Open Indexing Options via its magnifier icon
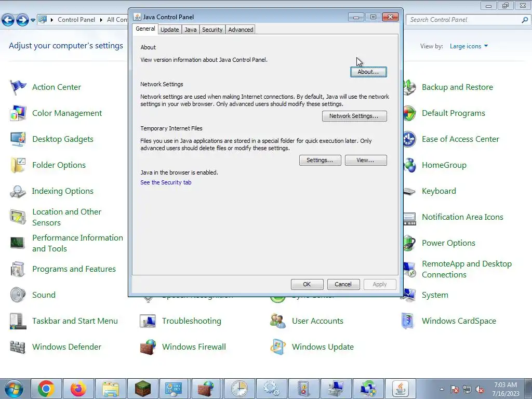This screenshot has width=532, height=399. (18, 191)
